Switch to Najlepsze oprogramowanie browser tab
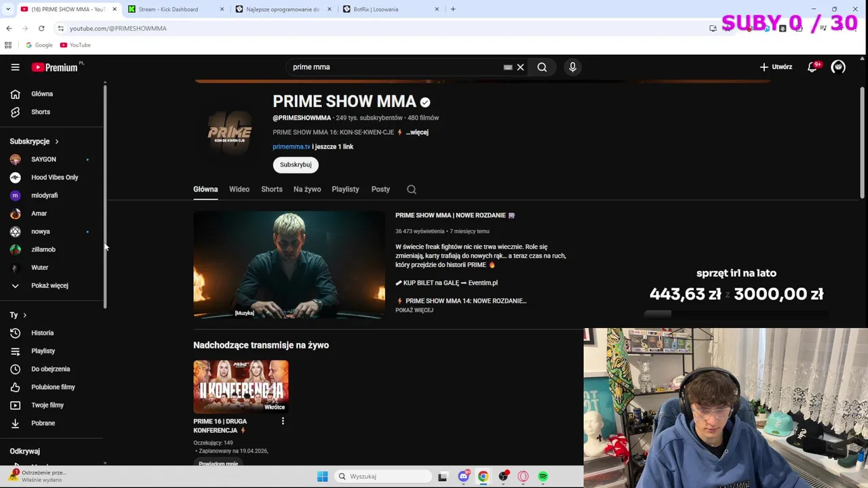 283,9
